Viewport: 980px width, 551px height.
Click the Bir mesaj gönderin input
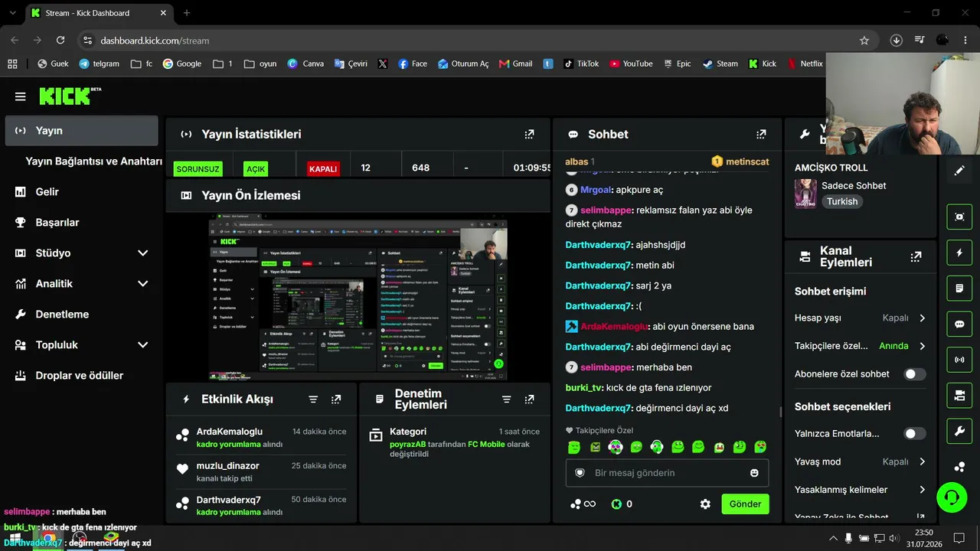coord(667,473)
